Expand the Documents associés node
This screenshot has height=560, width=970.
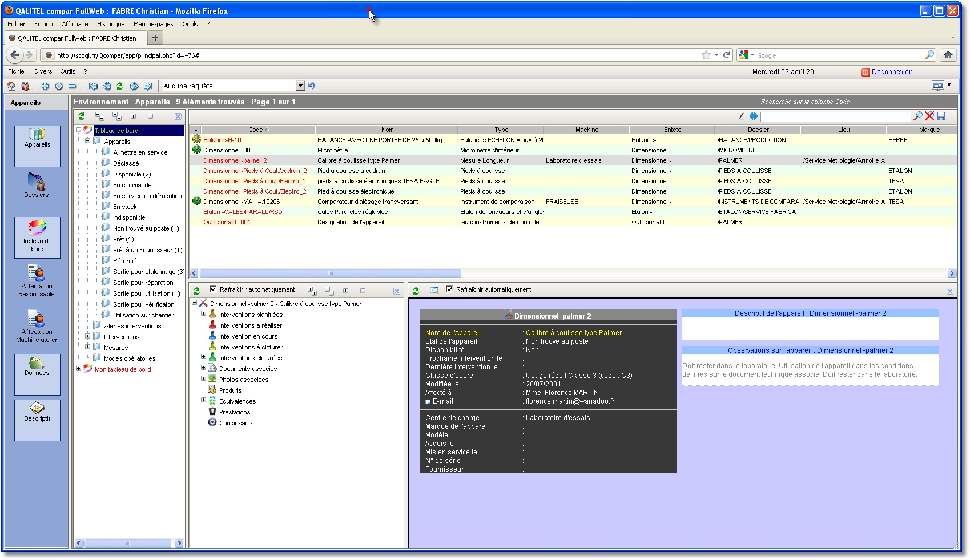click(x=203, y=368)
